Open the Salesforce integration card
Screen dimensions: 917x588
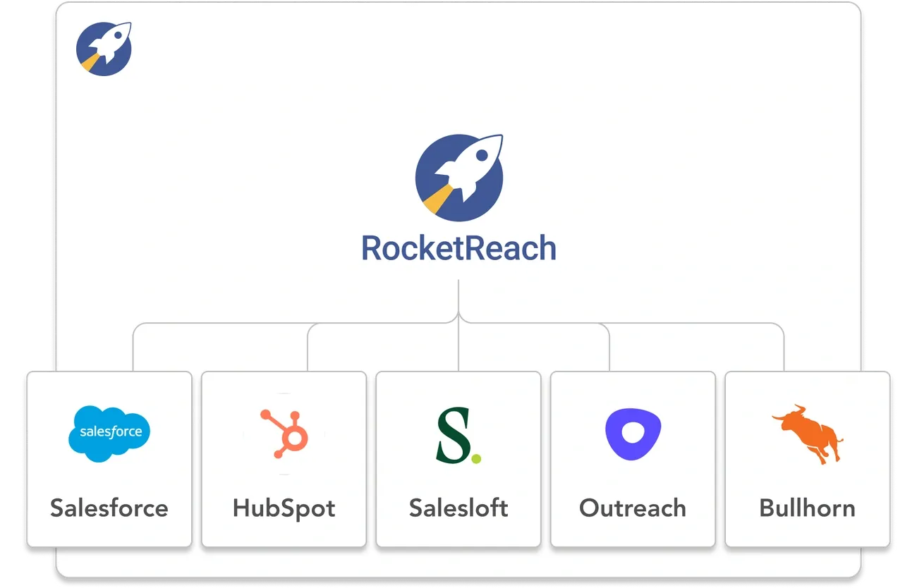(109, 459)
